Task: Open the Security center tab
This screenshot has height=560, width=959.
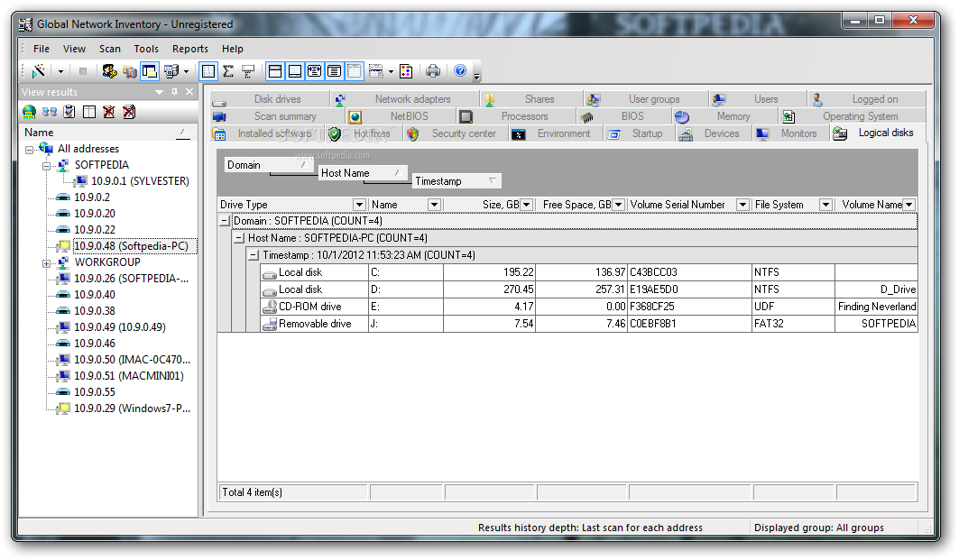Action: coord(455,133)
